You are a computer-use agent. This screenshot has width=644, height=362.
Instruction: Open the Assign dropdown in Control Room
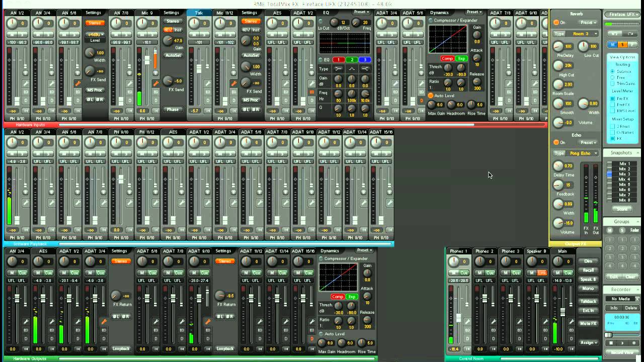coord(588,343)
